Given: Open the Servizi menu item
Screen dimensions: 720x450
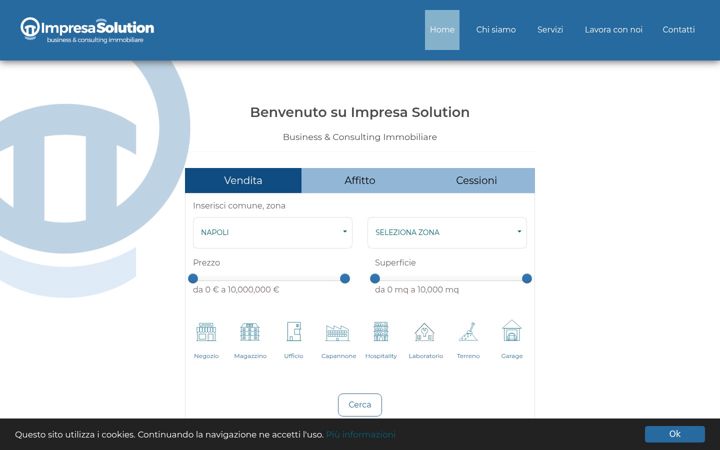Looking at the screenshot, I should tap(550, 30).
